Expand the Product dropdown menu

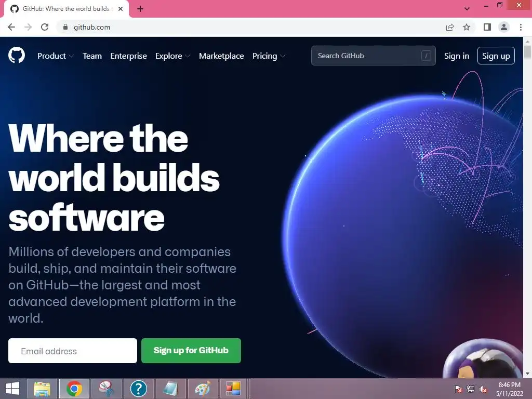point(55,56)
